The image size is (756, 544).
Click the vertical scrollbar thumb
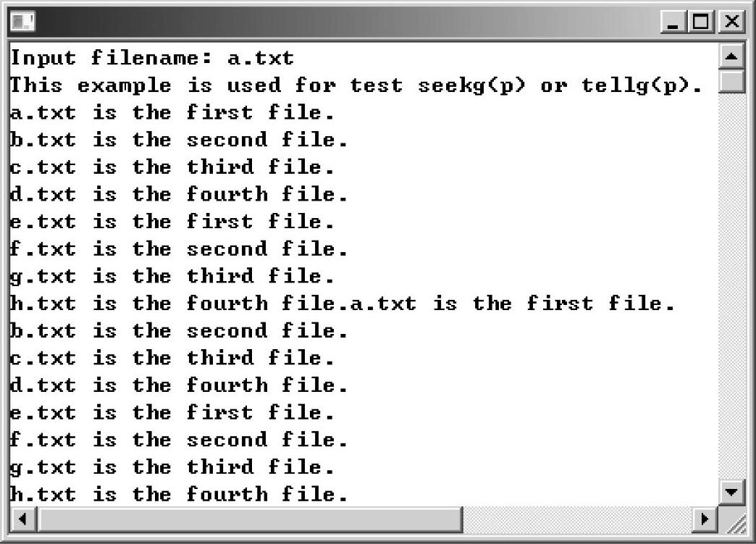pyautogui.click(x=731, y=80)
